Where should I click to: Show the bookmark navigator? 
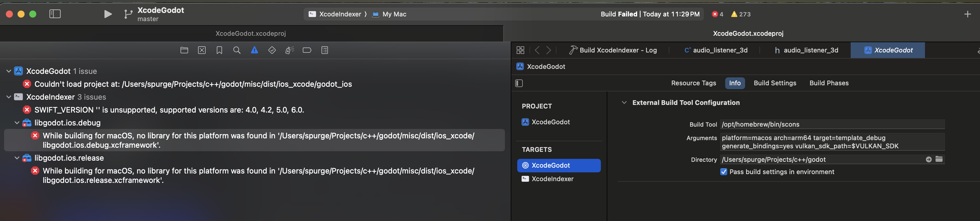click(x=219, y=50)
